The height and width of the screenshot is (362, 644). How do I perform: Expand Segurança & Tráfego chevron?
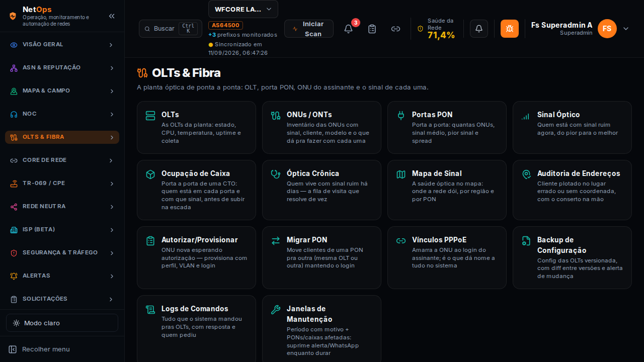point(111,253)
